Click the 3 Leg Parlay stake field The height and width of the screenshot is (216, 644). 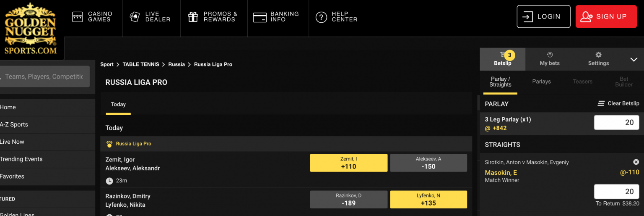pos(616,123)
